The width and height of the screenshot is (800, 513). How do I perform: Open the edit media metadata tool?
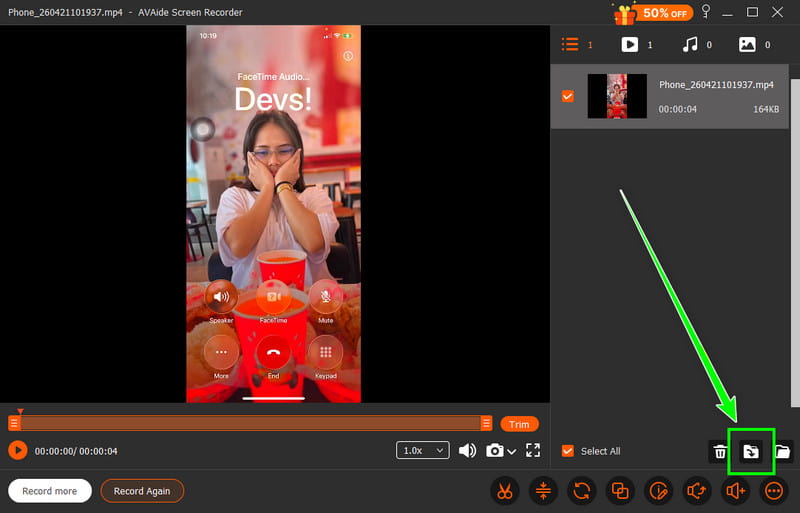pyautogui.click(x=659, y=491)
